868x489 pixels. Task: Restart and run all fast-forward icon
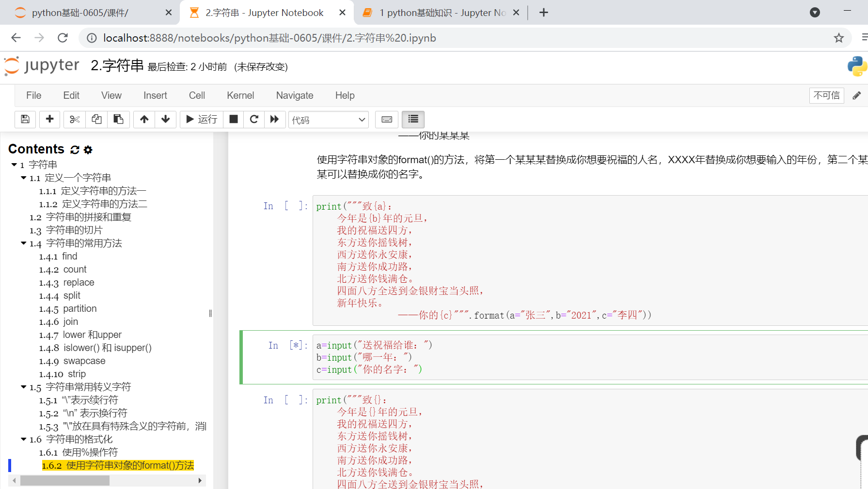pos(274,119)
